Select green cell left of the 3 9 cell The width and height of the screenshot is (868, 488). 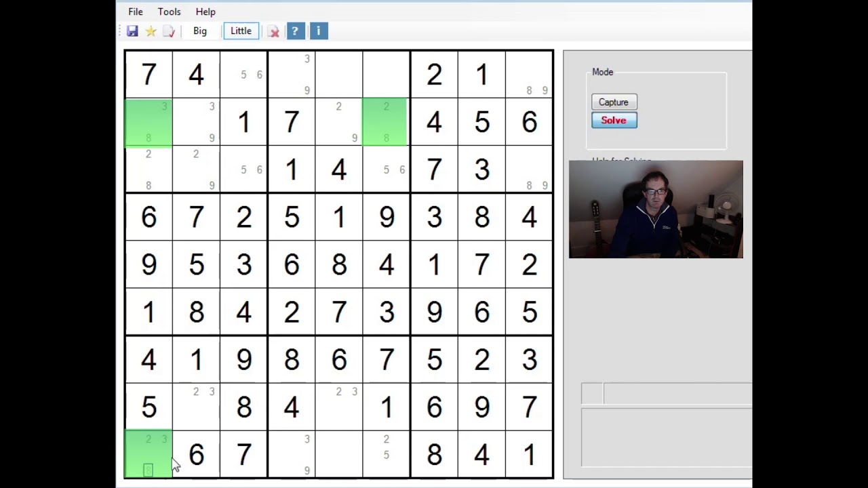pyautogui.click(x=149, y=122)
